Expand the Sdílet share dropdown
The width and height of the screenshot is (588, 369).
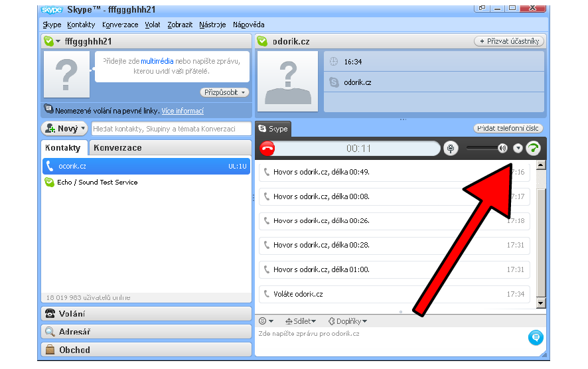coord(301,321)
